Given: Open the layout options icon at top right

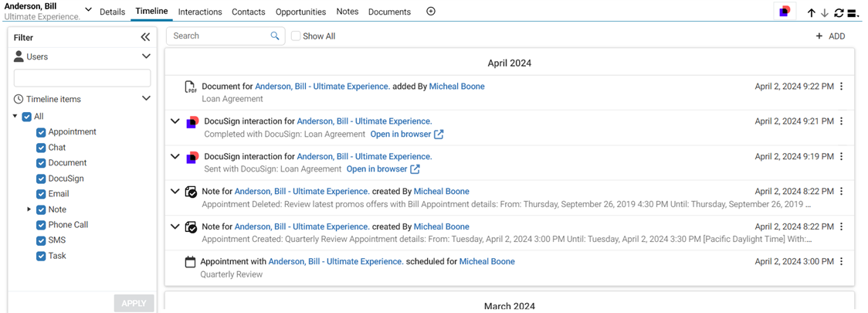Looking at the screenshot, I should 853,12.
